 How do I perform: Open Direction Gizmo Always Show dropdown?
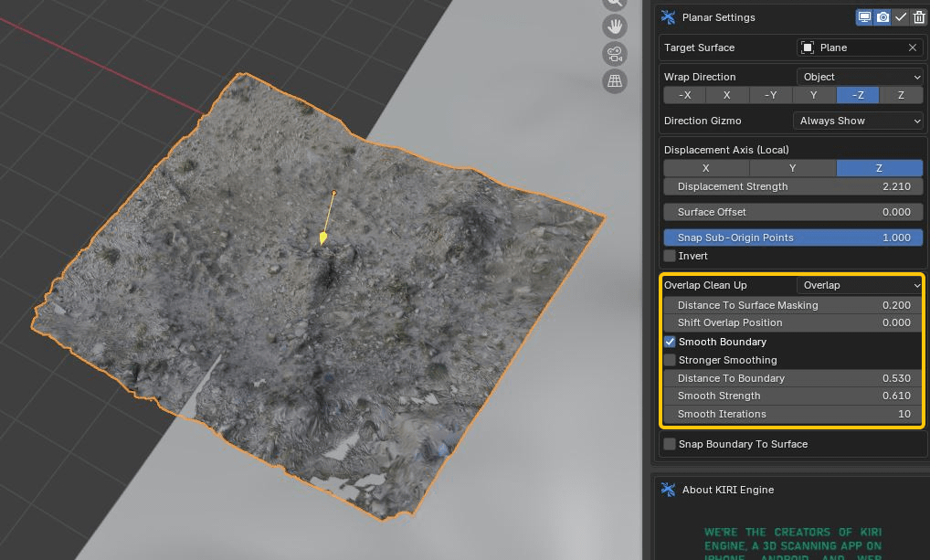pyautogui.click(x=859, y=121)
